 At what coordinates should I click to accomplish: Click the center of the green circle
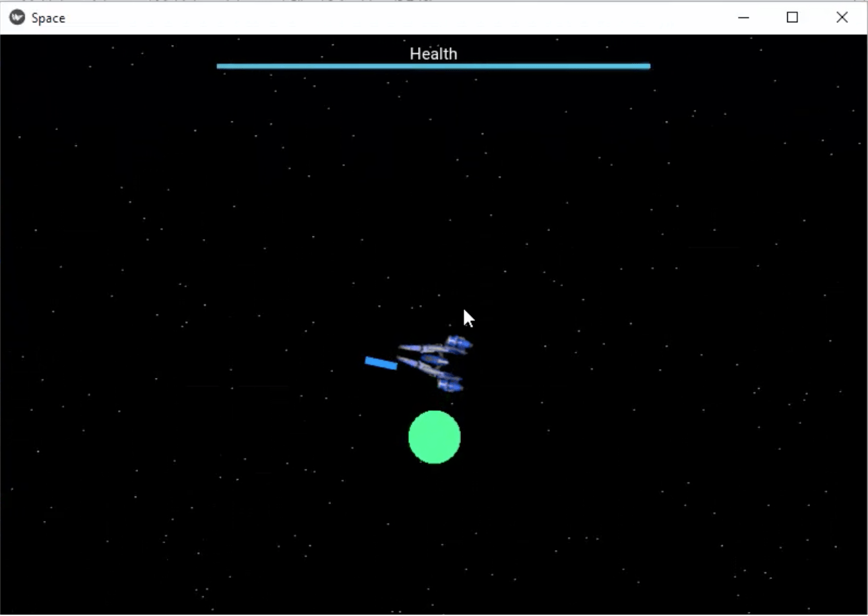pos(435,437)
